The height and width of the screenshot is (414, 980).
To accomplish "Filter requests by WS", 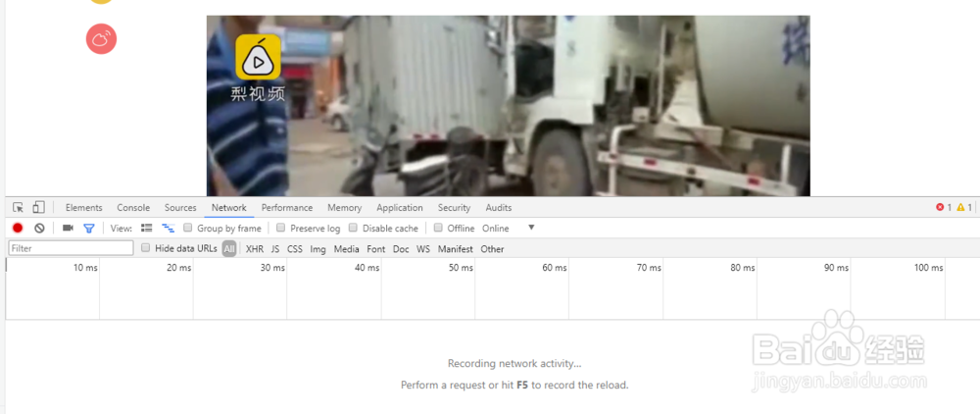I will pyautogui.click(x=423, y=249).
